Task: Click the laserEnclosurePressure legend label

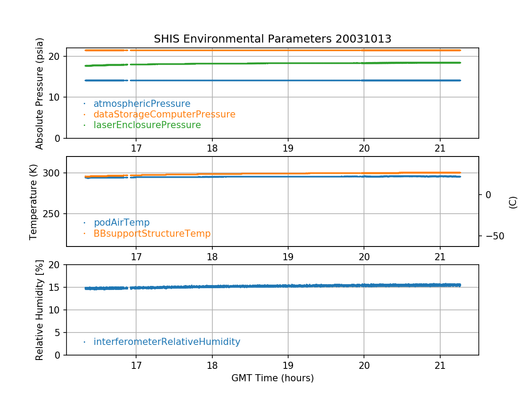Action: click(x=147, y=125)
